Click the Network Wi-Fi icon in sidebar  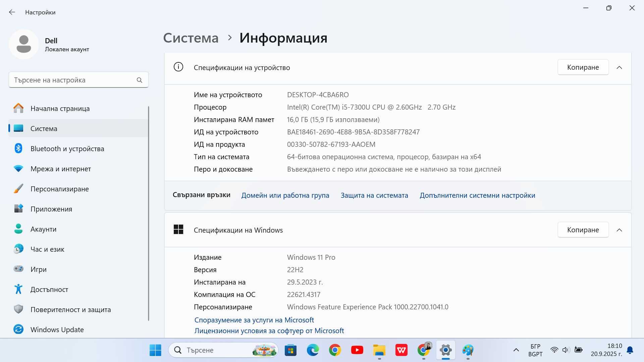click(x=18, y=169)
